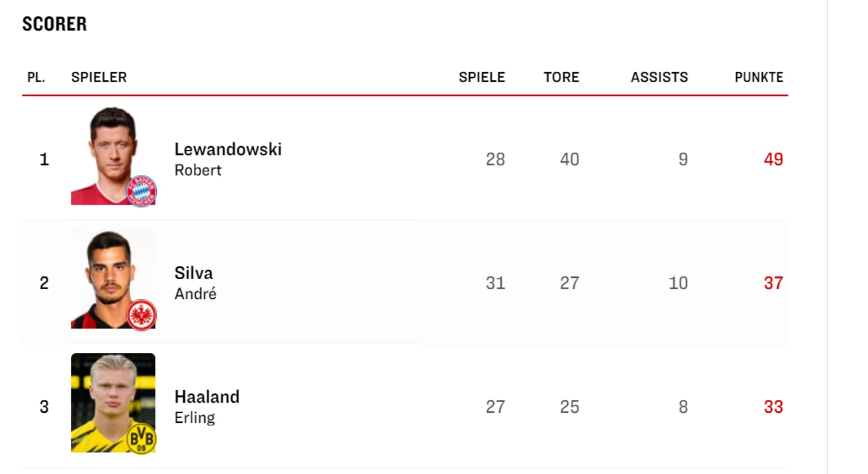Sort by the SPIELE column header

[x=482, y=77]
